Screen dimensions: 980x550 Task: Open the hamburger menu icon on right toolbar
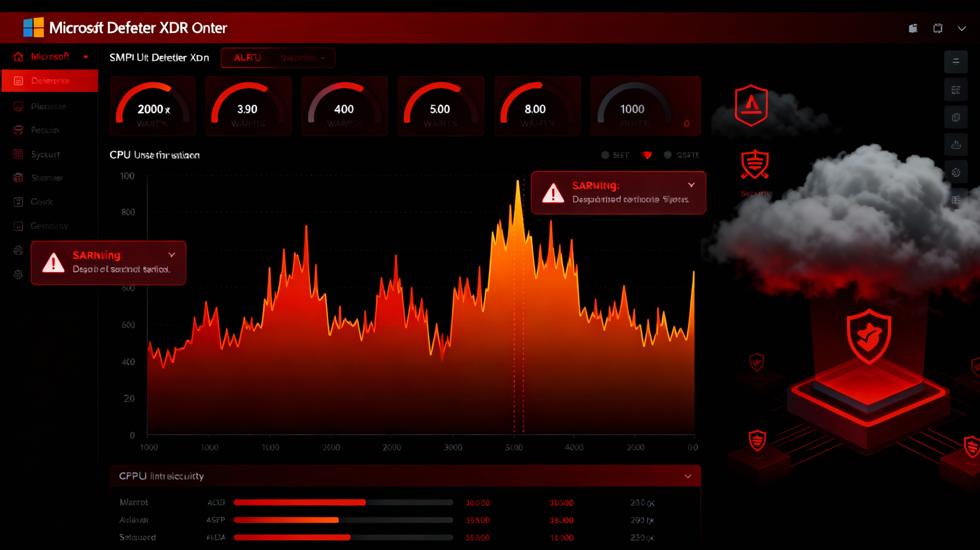956,62
